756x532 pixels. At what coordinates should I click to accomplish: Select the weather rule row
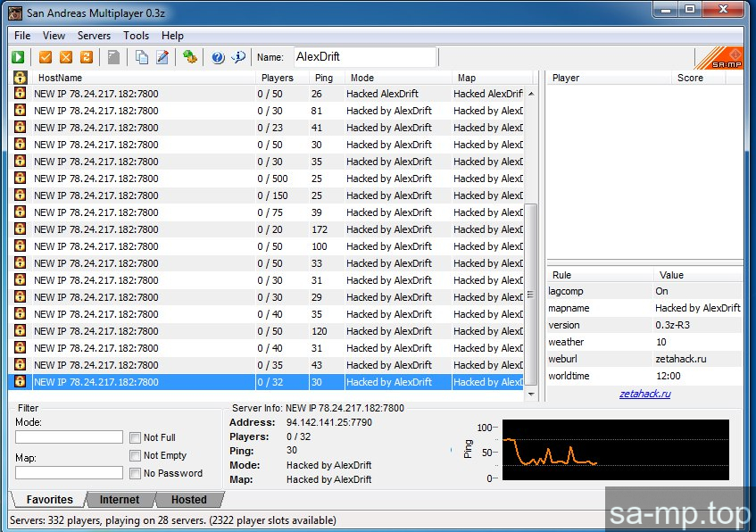(x=644, y=342)
